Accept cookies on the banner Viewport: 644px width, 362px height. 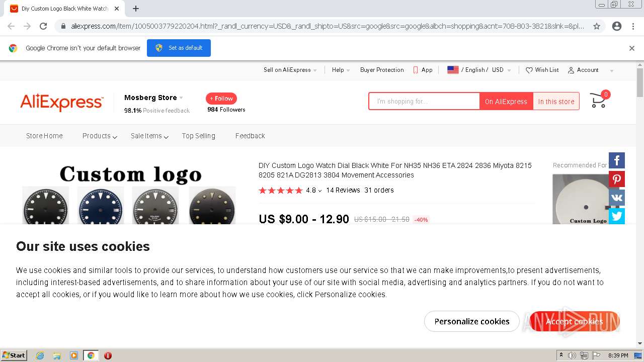(574, 321)
